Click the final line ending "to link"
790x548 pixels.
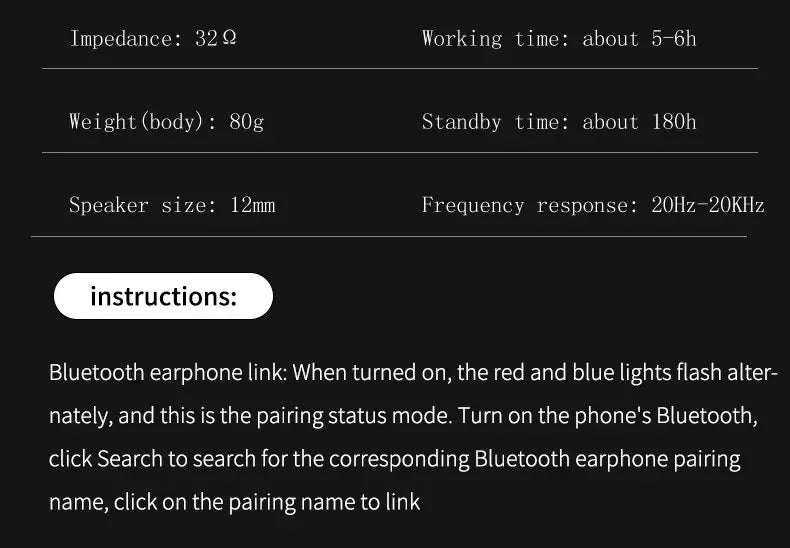click(x=234, y=502)
